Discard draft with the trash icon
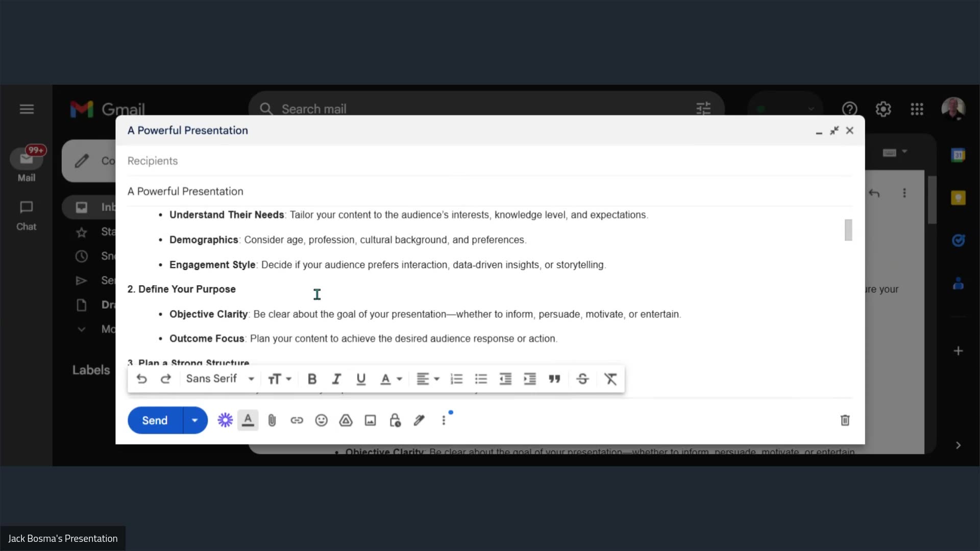This screenshot has width=980, height=551. click(845, 420)
